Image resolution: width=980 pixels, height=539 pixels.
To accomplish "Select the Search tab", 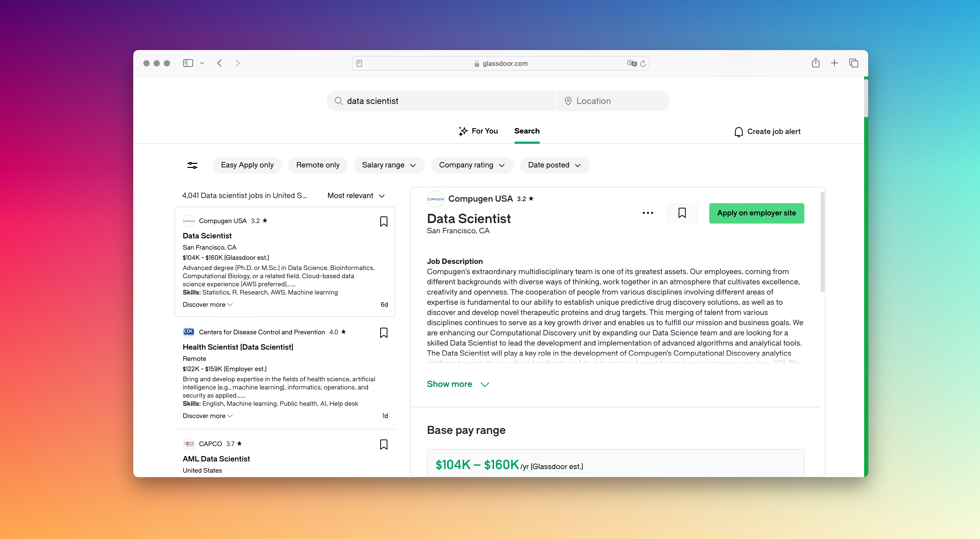I will (x=527, y=131).
